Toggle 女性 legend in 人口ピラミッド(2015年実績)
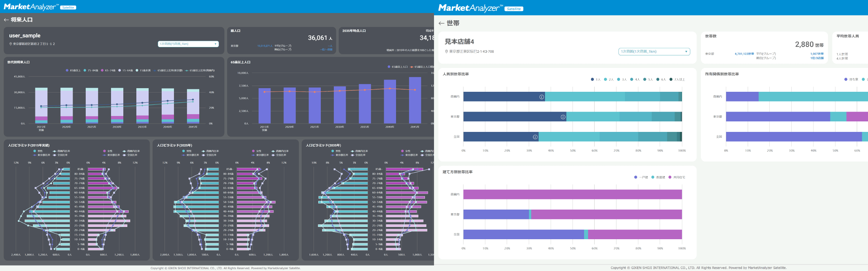Viewport: 868px width, 271px height. point(108,151)
